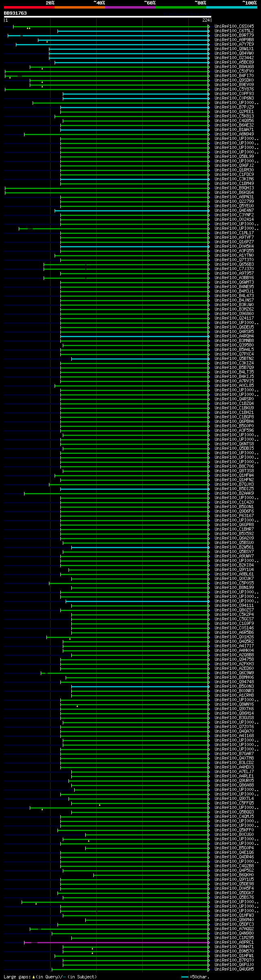Select the UniRef100_Q4UGH5 label
Viewport: 261px width, 980px height.
pos(234,969)
